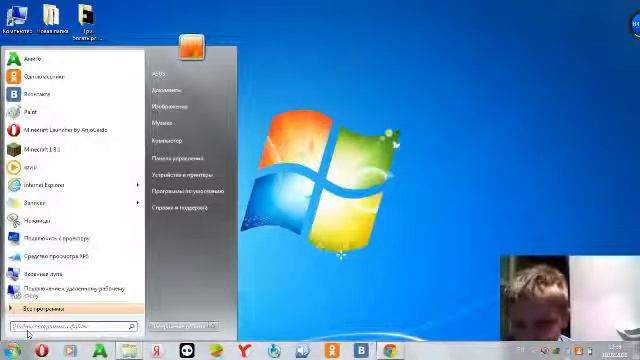The height and width of the screenshot is (360, 640).
Task: Open Подключение к удаленному рабочему столу
Action: [x=74, y=292]
